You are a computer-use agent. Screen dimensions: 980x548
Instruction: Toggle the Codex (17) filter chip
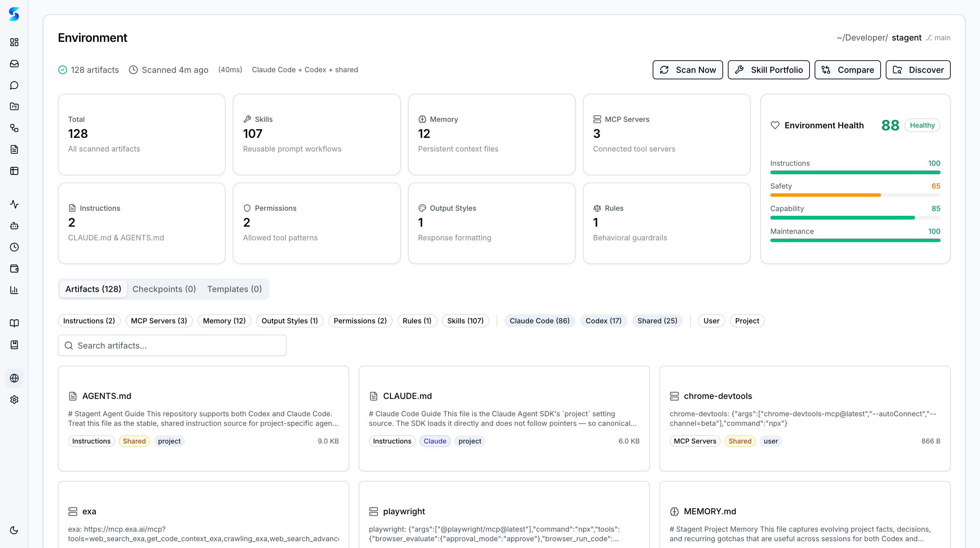coord(603,321)
